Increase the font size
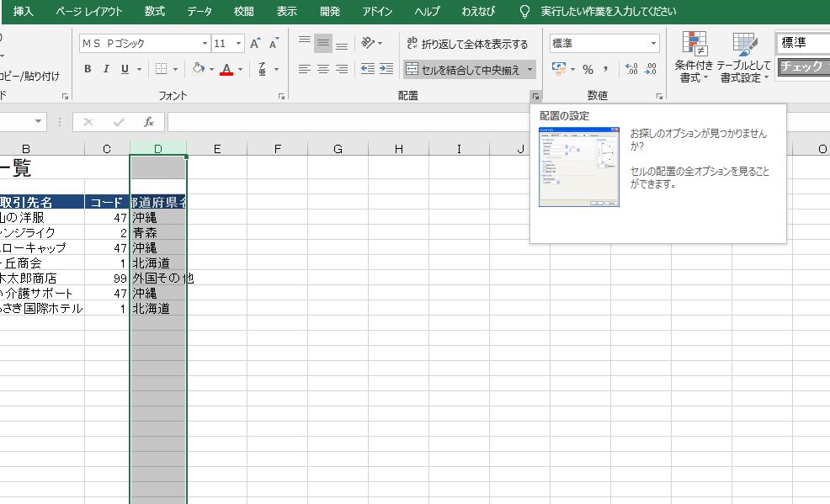 256,43
